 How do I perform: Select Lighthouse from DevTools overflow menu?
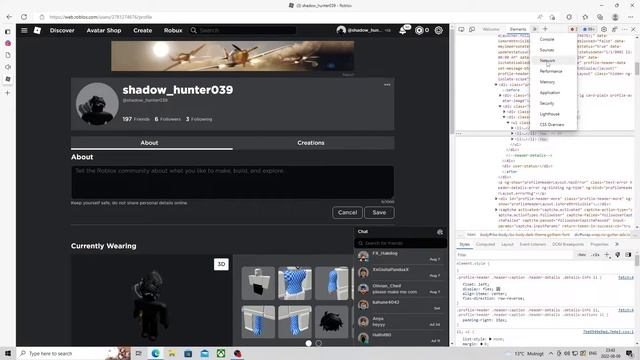pos(549,114)
